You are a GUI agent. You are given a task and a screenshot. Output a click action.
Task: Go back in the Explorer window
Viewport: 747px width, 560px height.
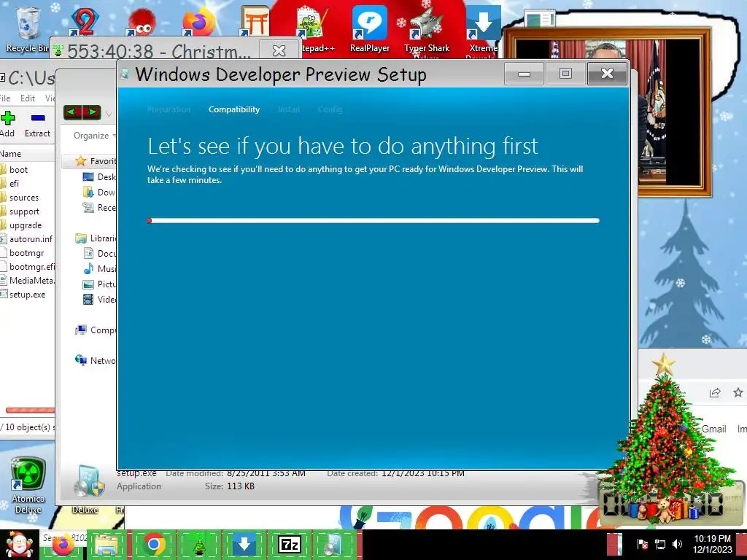(x=72, y=112)
